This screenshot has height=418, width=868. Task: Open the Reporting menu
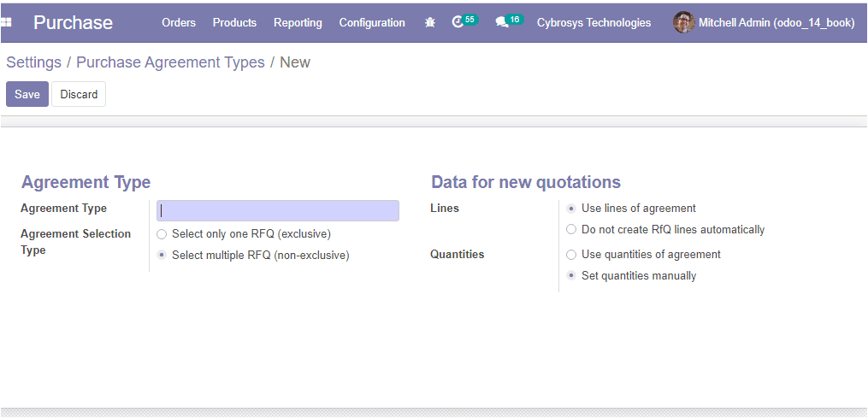point(298,23)
